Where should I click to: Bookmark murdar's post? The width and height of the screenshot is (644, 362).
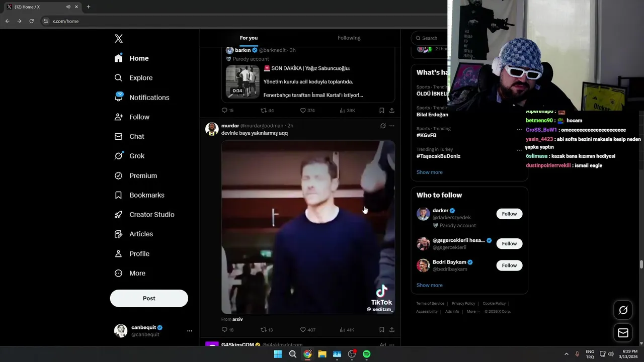point(382,330)
